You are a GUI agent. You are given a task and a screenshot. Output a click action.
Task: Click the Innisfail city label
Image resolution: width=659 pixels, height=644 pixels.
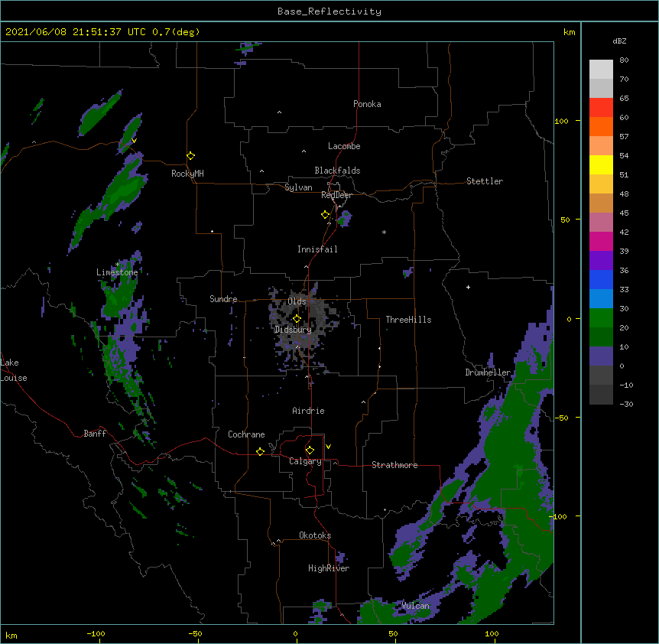click(317, 249)
